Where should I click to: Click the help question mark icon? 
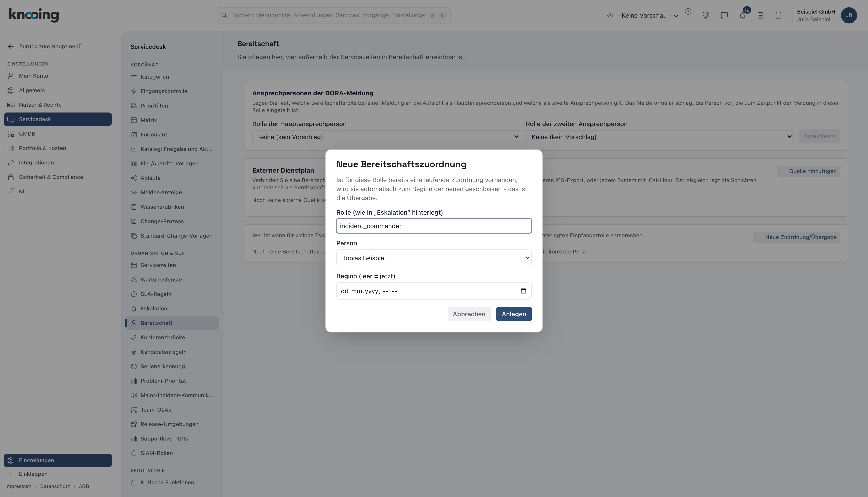point(688,12)
